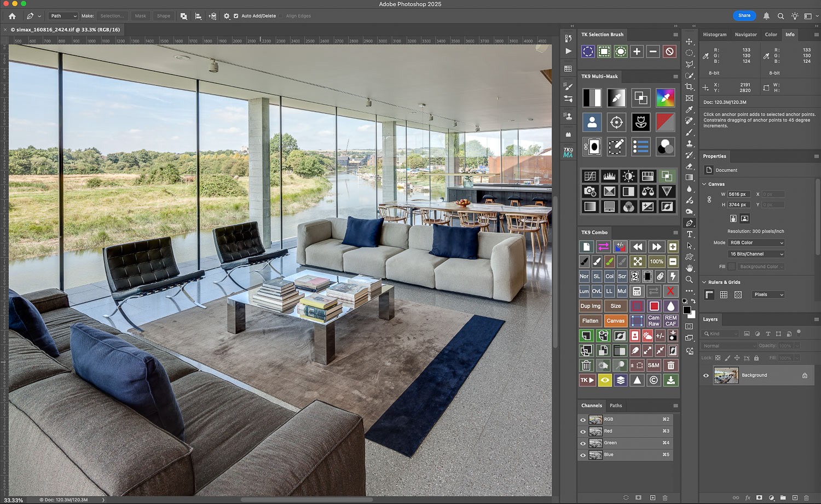Select the Channels tab
Screen dimensions: 821x504
pyautogui.click(x=592, y=406)
